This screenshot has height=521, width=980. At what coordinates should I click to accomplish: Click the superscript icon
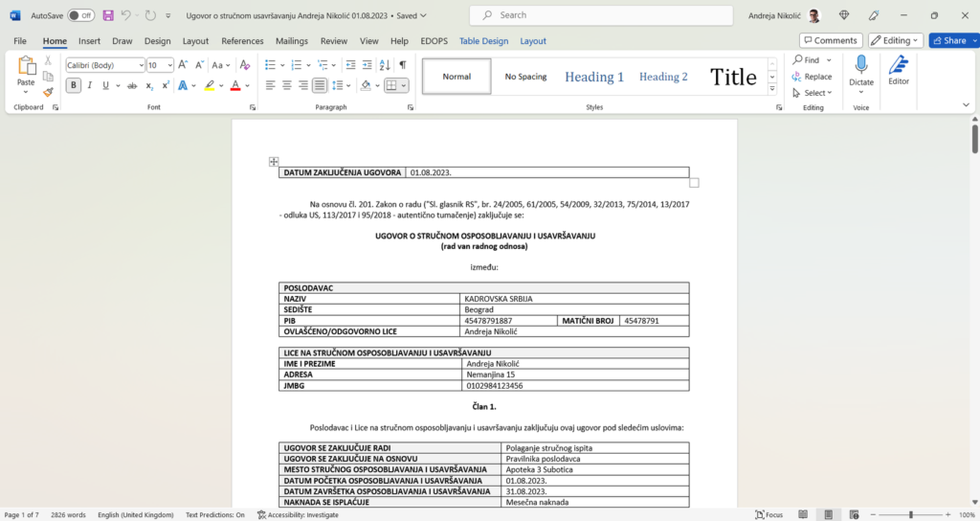tap(166, 85)
